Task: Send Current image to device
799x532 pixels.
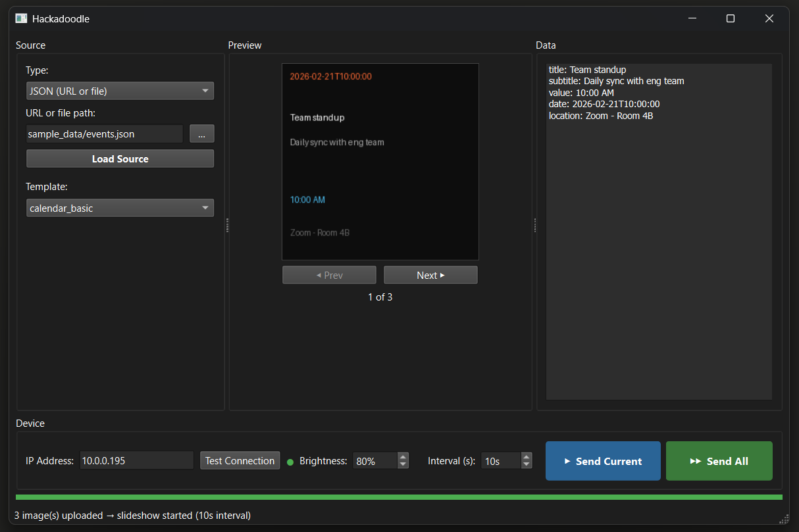Action: pos(603,461)
